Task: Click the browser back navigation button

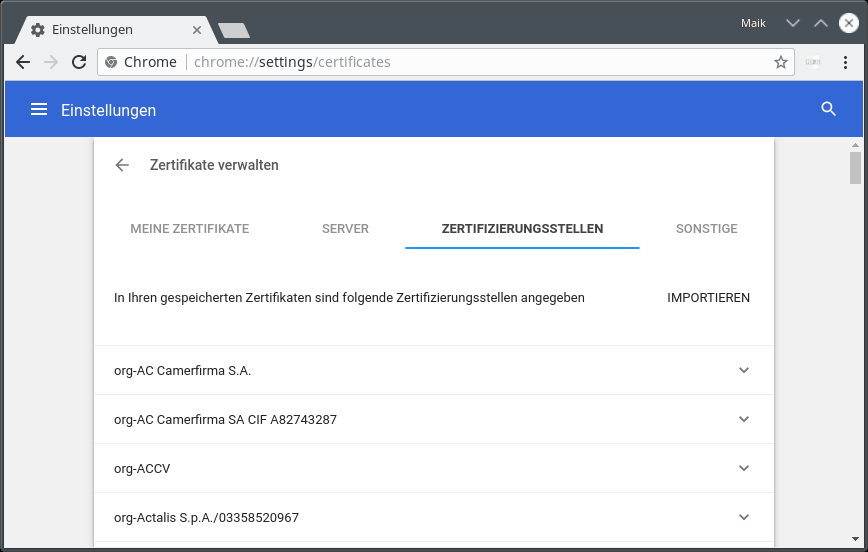Action: (23, 62)
